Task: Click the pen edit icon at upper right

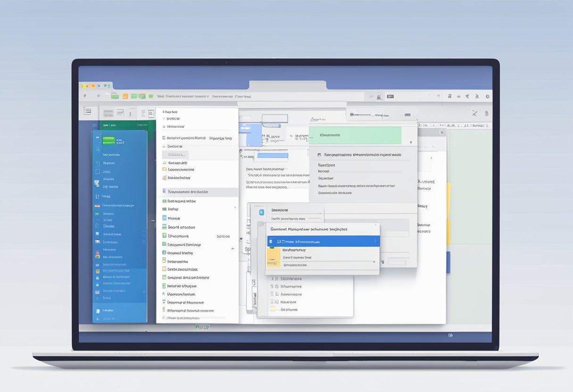Action: [x=475, y=113]
